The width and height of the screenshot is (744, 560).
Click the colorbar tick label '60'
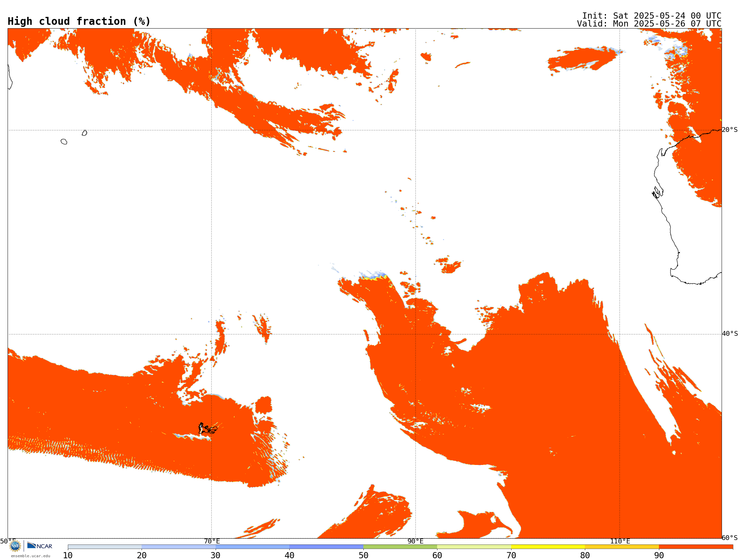click(x=437, y=556)
